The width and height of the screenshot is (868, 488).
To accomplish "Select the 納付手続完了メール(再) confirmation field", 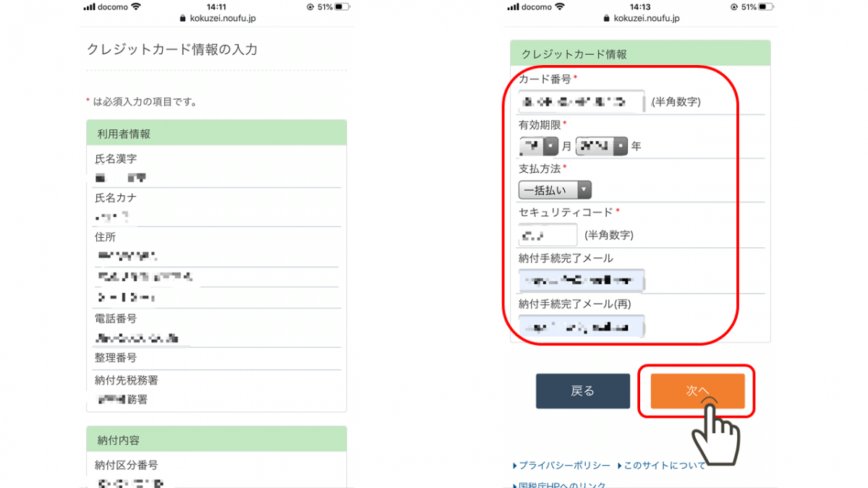I will point(582,327).
